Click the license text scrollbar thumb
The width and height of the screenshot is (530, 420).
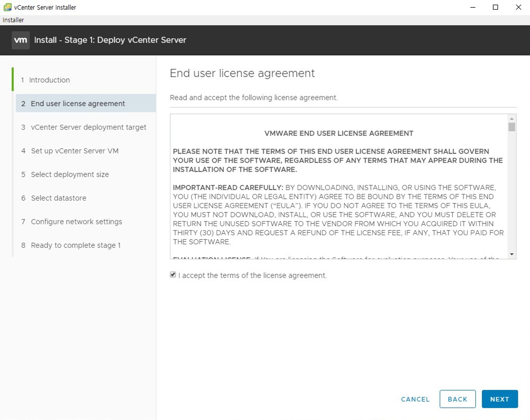512,127
